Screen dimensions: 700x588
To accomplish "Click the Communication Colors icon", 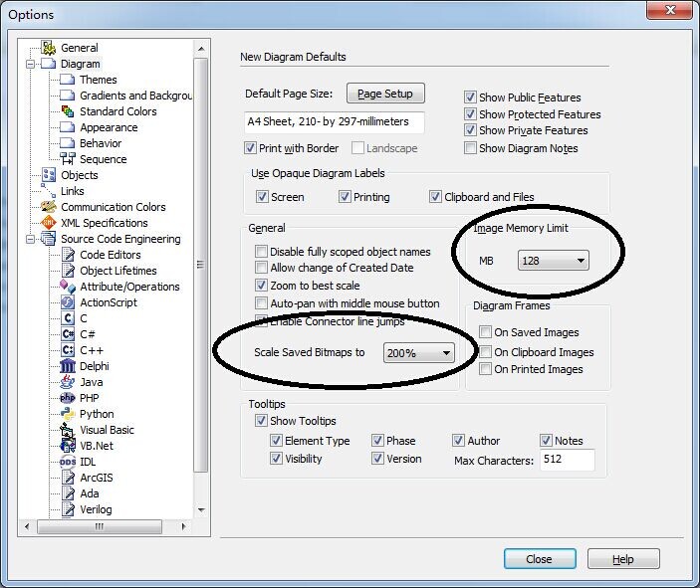I will tap(48, 207).
